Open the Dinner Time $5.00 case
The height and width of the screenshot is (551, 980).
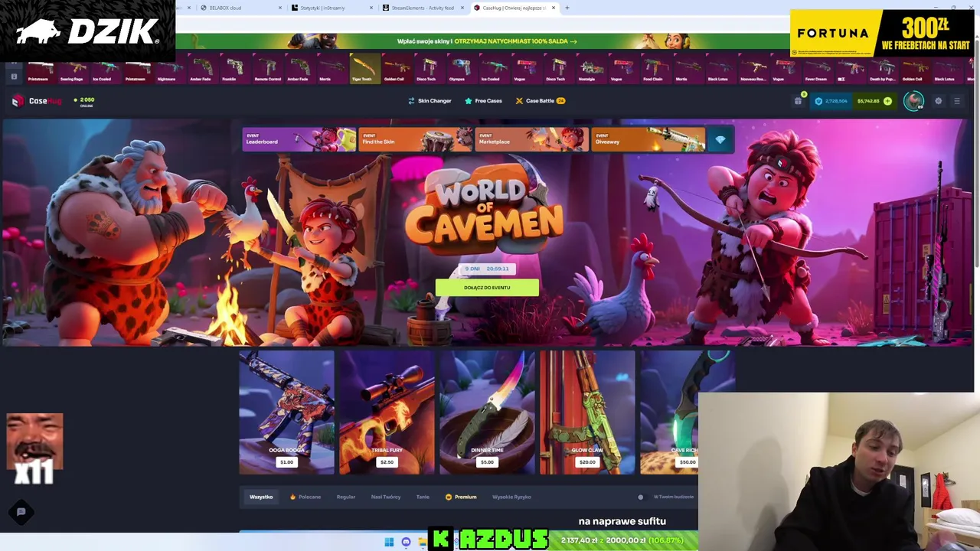[x=487, y=412]
